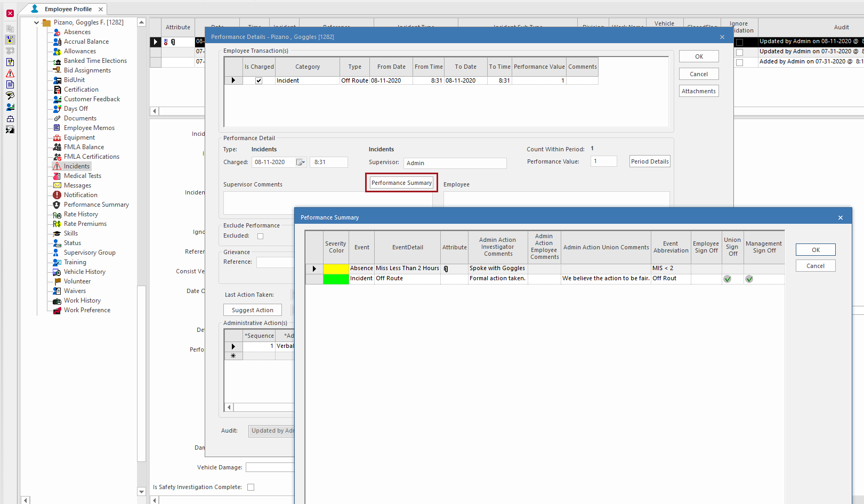This screenshot has height=504, width=864.
Task: Check the Is Safety Investigation Complete box
Action: tap(251, 486)
